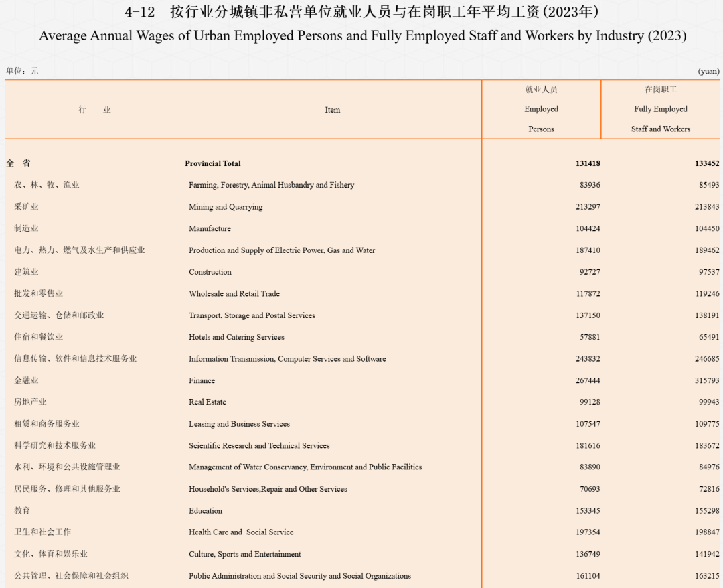Image resolution: width=723 pixels, height=588 pixels.
Task: Select value 243832 for Information Transmission
Action: [588, 359]
